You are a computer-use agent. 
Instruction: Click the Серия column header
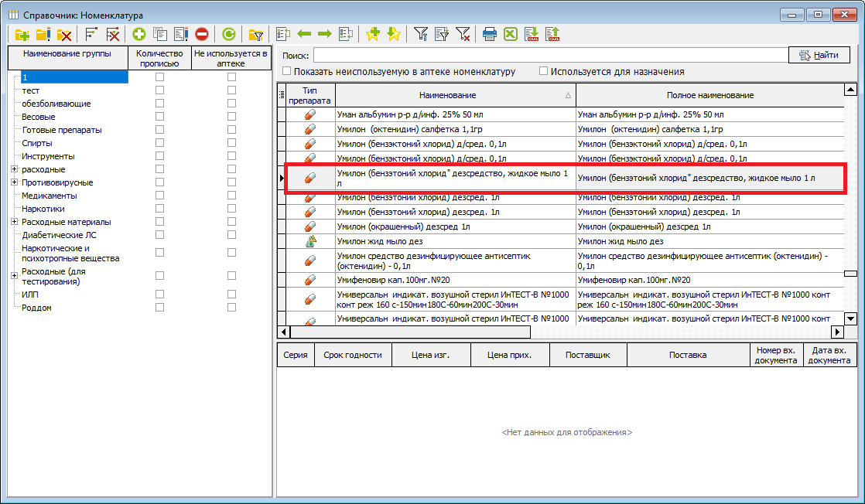coord(296,355)
